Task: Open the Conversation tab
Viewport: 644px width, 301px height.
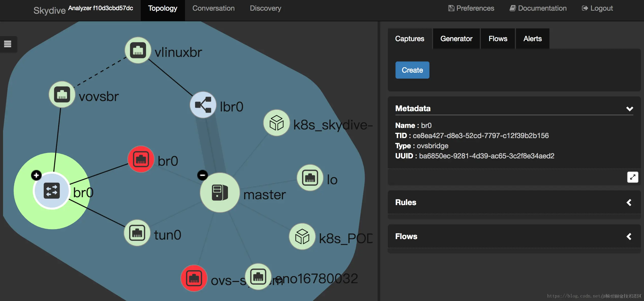Action: click(213, 8)
